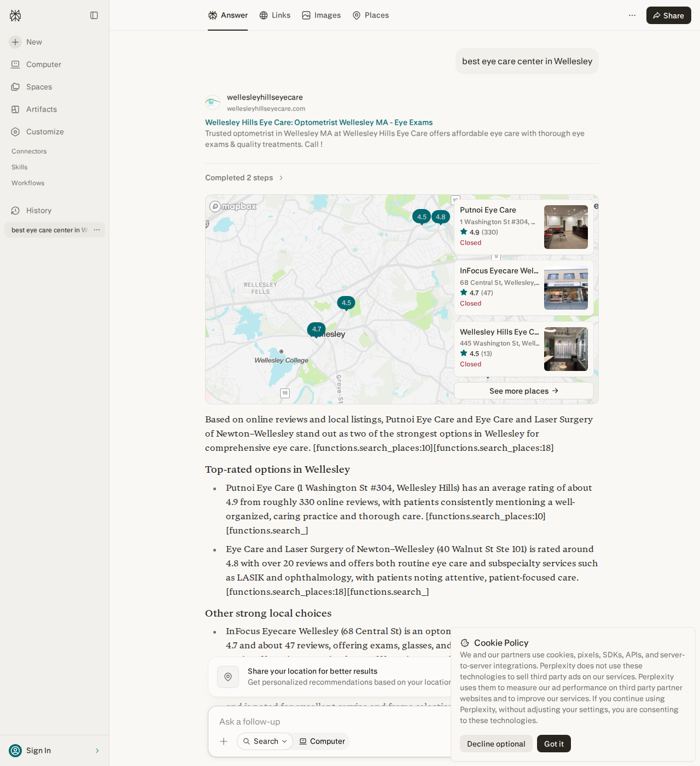Switch to the Images tab

click(322, 15)
